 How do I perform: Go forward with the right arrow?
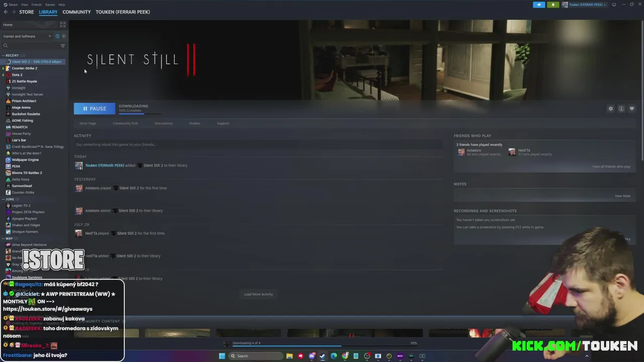(x=13, y=12)
